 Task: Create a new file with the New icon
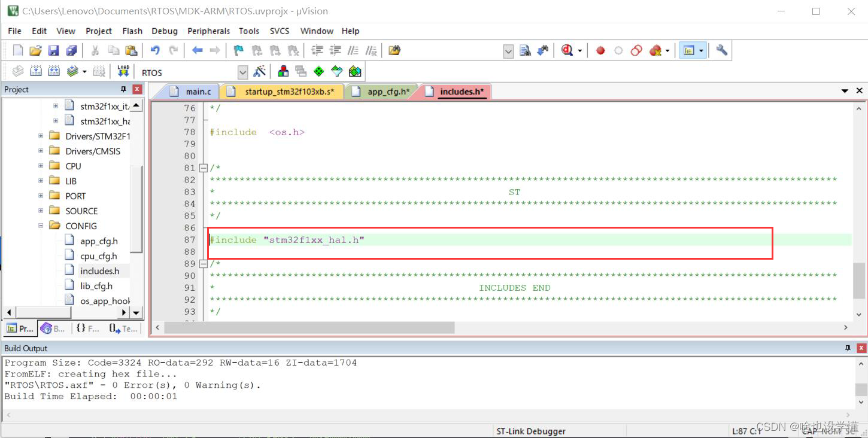[x=18, y=50]
